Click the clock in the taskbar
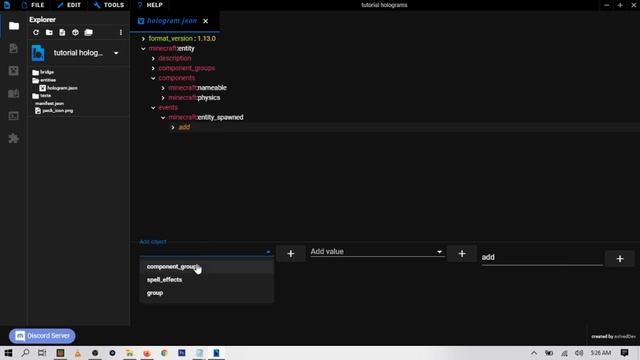This screenshot has width=640, height=360. click(x=600, y=353)
